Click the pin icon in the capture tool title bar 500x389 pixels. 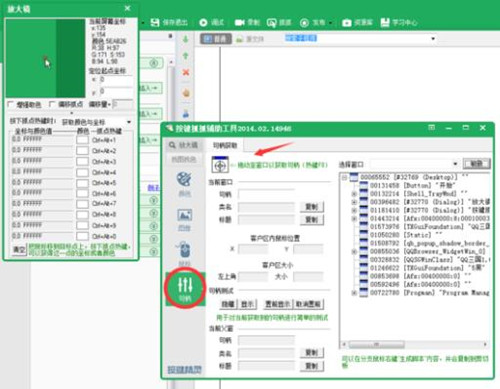[x=432, y=128]
